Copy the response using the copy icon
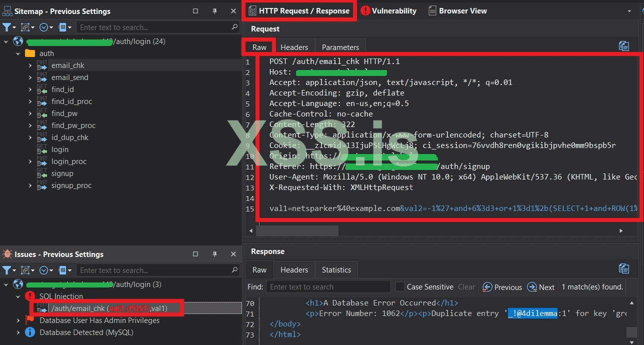The image size is (644, 345). pyautogui.click(x=624, y=268)
